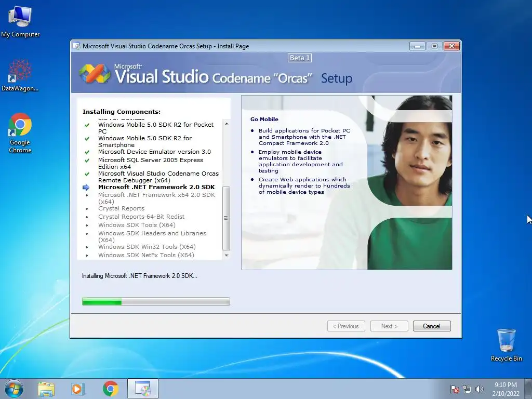Maximize the Orcas Setup window

pos(434,46)
